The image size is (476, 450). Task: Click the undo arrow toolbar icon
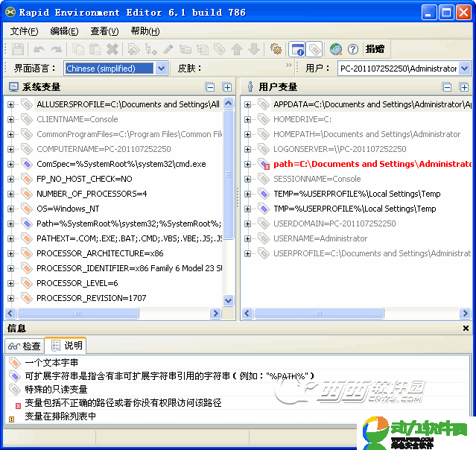pos(39,49)
